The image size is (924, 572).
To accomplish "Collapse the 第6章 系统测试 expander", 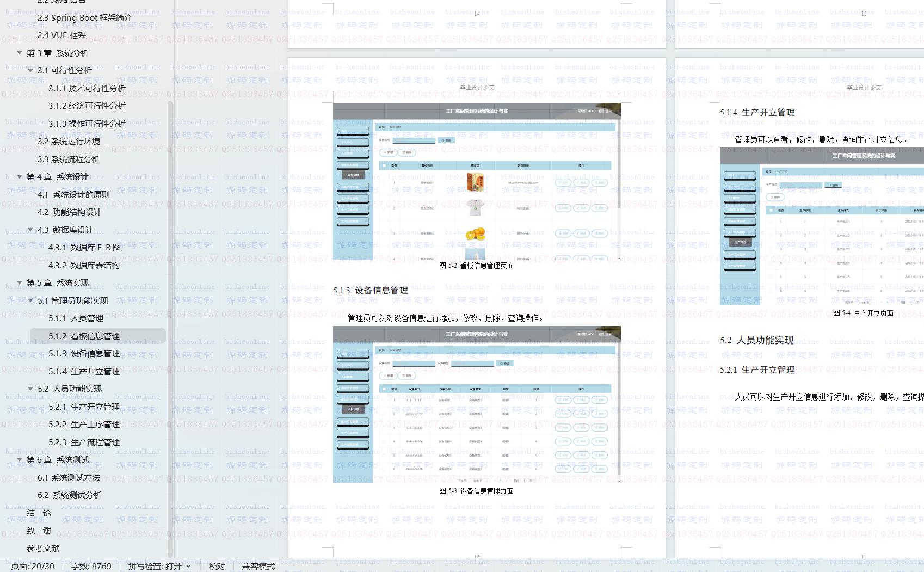I will coord(20,459).
